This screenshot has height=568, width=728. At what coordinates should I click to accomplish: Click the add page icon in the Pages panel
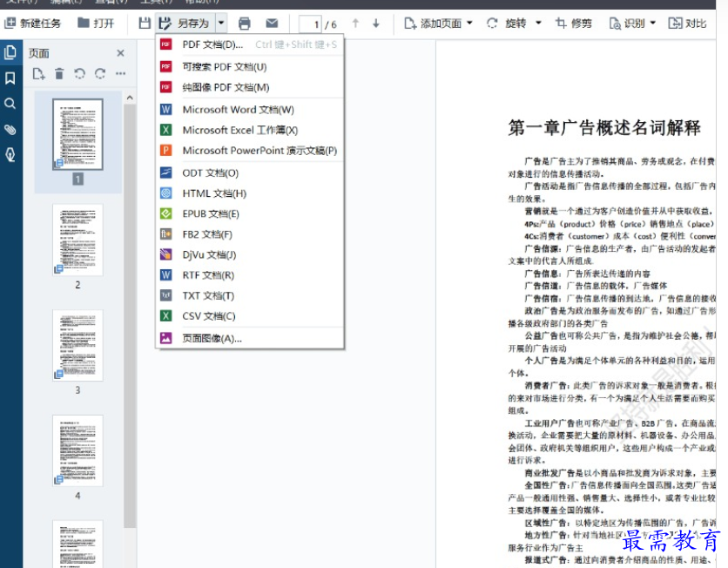[38, 74]
